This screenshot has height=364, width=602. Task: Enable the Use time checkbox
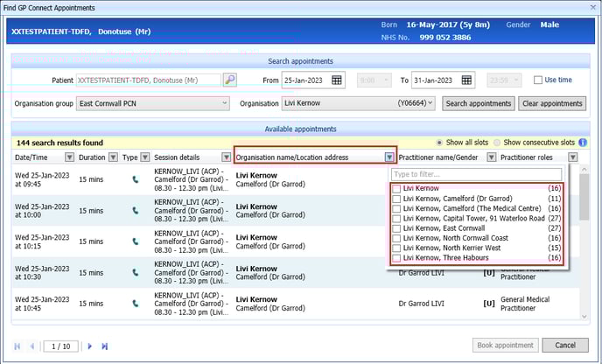(x=538, y=80)
